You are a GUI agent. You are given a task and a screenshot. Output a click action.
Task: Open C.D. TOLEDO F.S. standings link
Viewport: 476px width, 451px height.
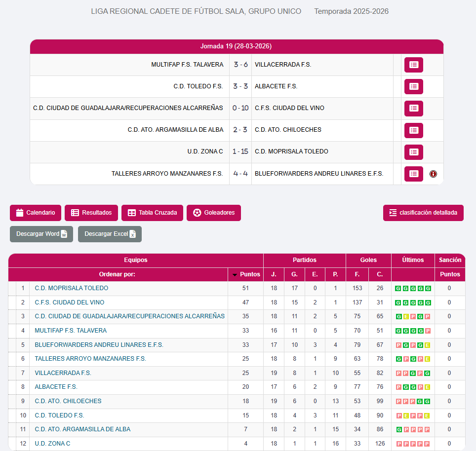click(59, 415)
